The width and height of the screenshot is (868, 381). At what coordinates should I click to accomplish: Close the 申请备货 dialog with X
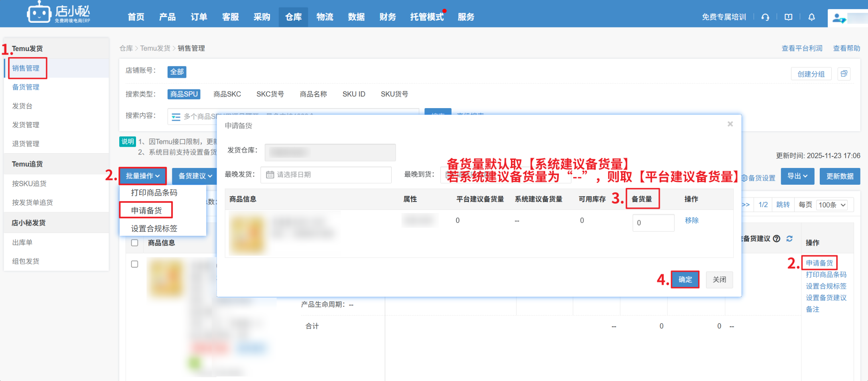tap(730, 124)
